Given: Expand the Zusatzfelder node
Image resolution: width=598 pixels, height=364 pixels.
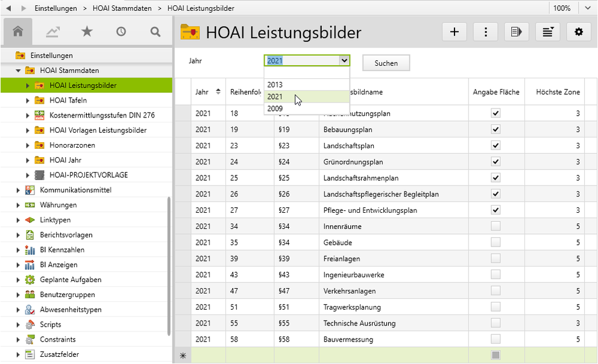Looking at the screenshot, I should point(18,354).
